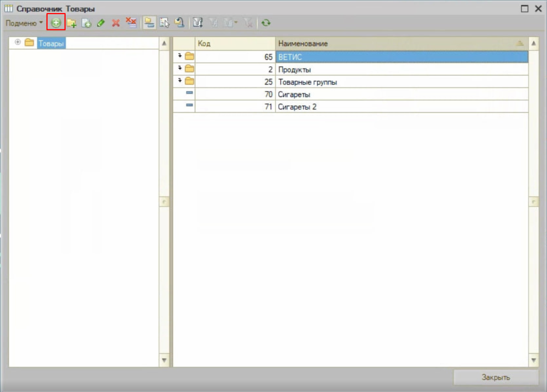Click the red X delete mark icon
The height and width of the screenshot is (392, 547).
click(115, 23)
